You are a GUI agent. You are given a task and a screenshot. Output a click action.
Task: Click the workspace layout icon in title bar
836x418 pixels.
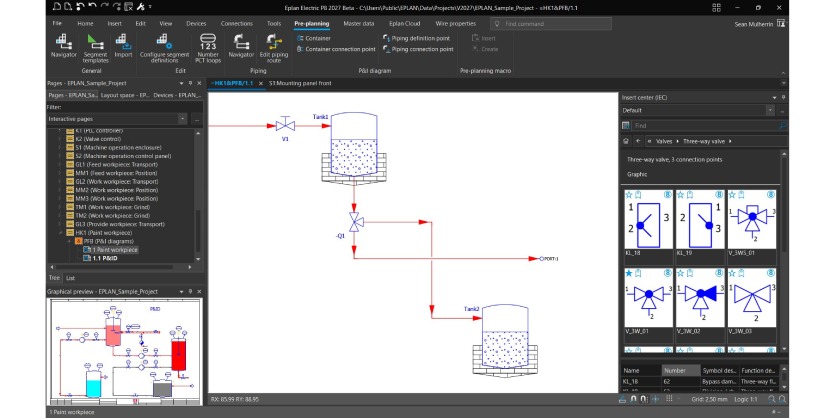tap(716, 7)
